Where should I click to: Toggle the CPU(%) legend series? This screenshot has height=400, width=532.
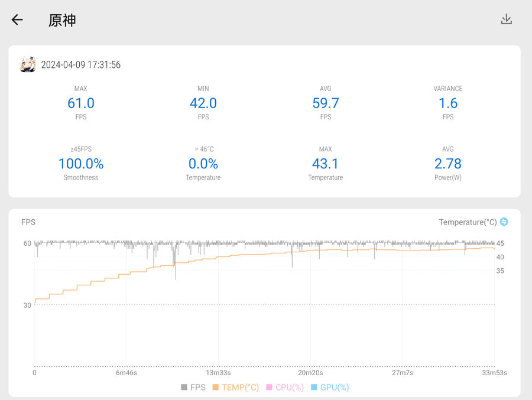pyautogui.click(x=285, y=388)
